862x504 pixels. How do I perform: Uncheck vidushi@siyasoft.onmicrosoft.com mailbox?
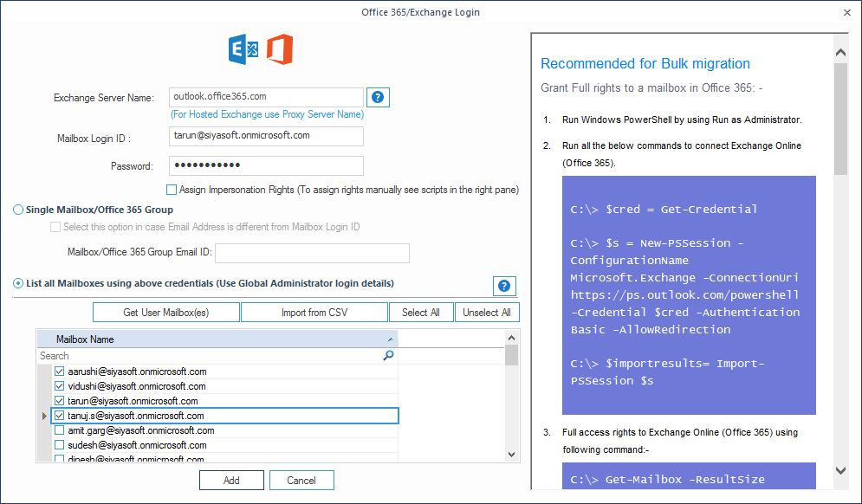pyautogui.click(x=60, y=386)
